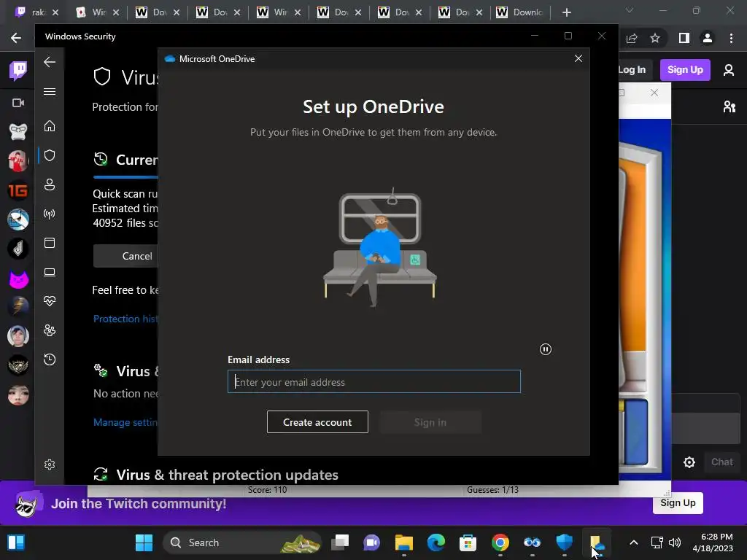Image resolution: width=747 pixels, height=560 pixels.
Task: Open File Explorer from taskbar
Action: [x=404, y=542]
